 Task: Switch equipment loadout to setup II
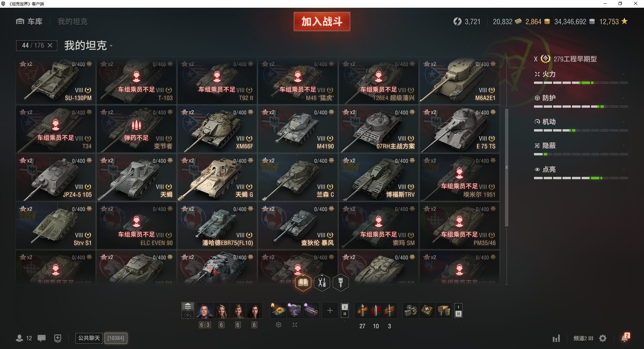345,314
